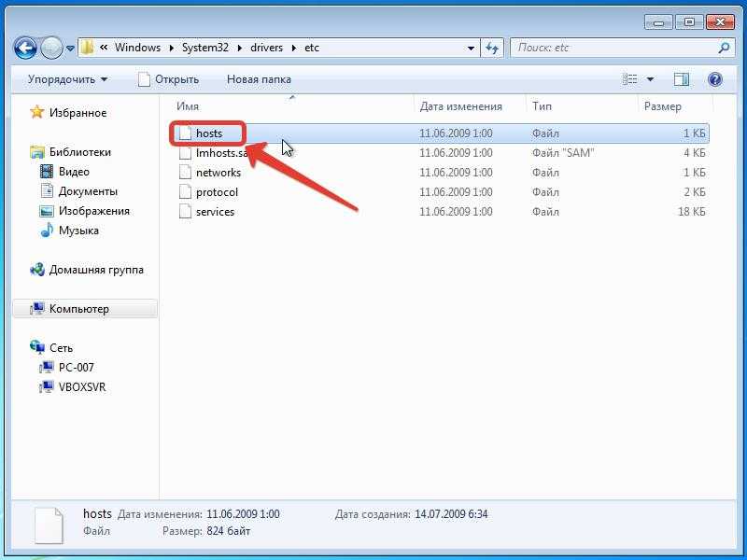Click 18 КБ size of services
Screen dimensions: 747x560
click(x=691, y=212)
